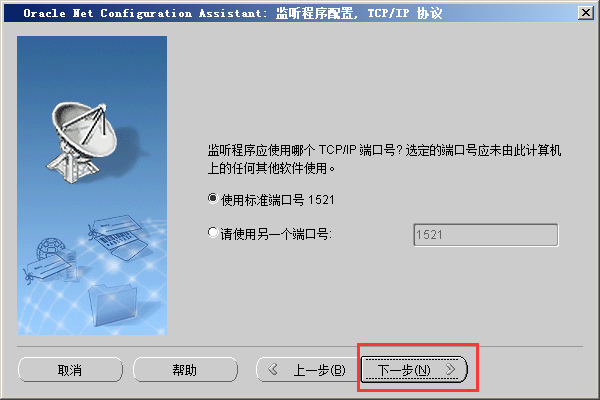Cancel the wizard with 取消
The image size is (600, 400).
[70, 370]
